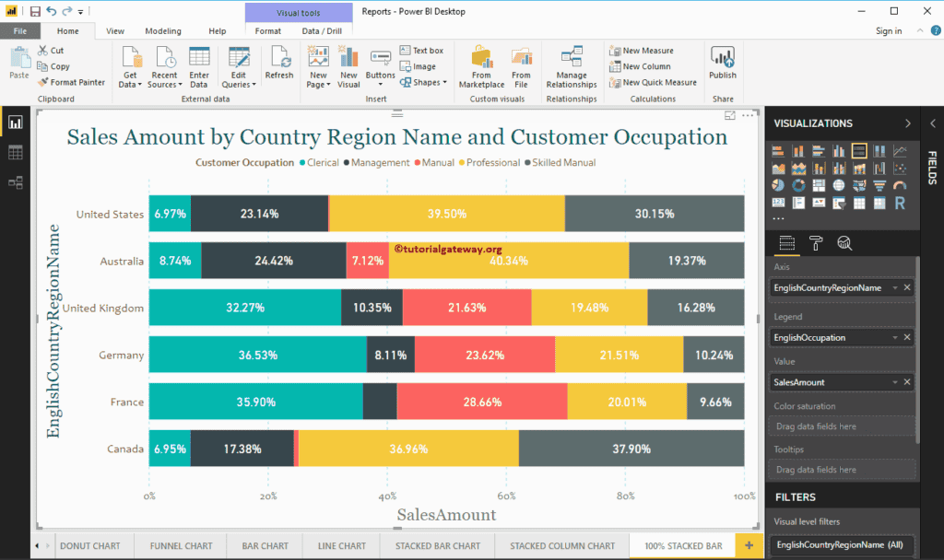Add a new report page with plus button
944x560 pixels.
pos(748,546)
